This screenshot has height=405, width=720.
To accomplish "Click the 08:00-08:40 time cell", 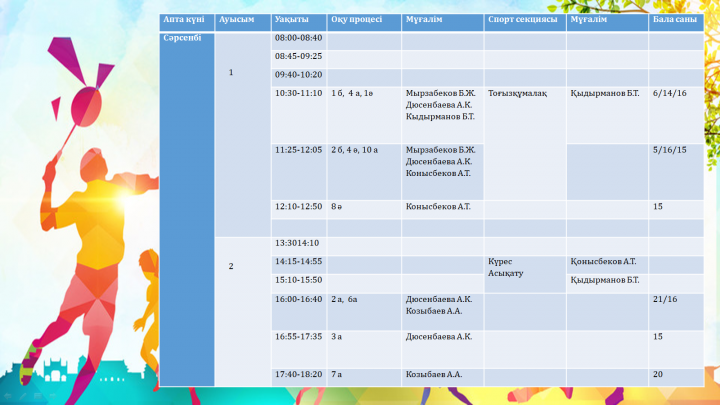I will (299, 41).
